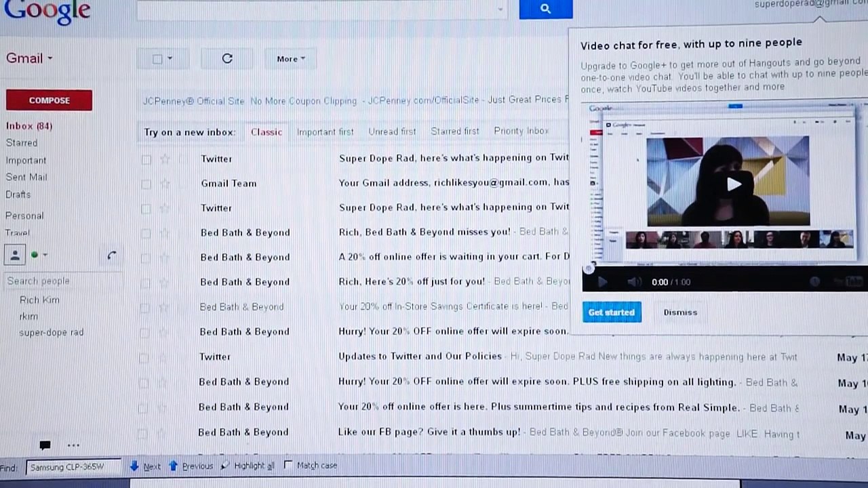This screenshot has height=488, width=868.
Task: Click the superdoperad account email at top right
Action: pyautogui.click(x=811, y=4)
